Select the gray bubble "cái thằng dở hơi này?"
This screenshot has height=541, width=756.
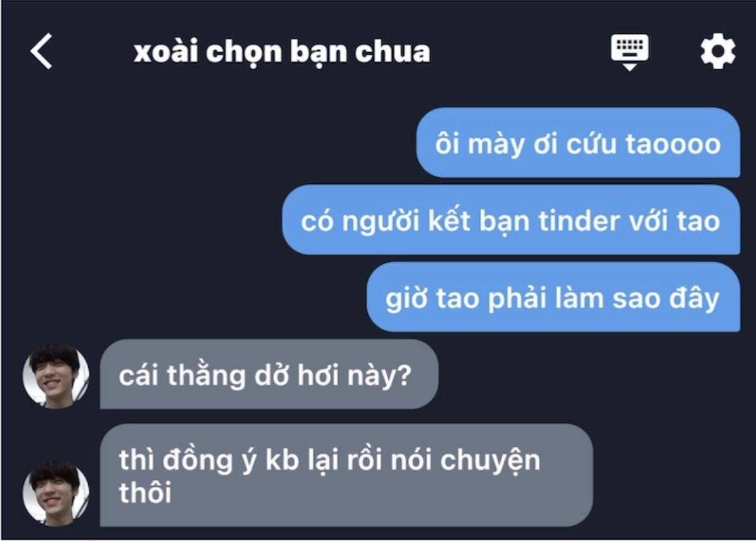coord(269,375)
